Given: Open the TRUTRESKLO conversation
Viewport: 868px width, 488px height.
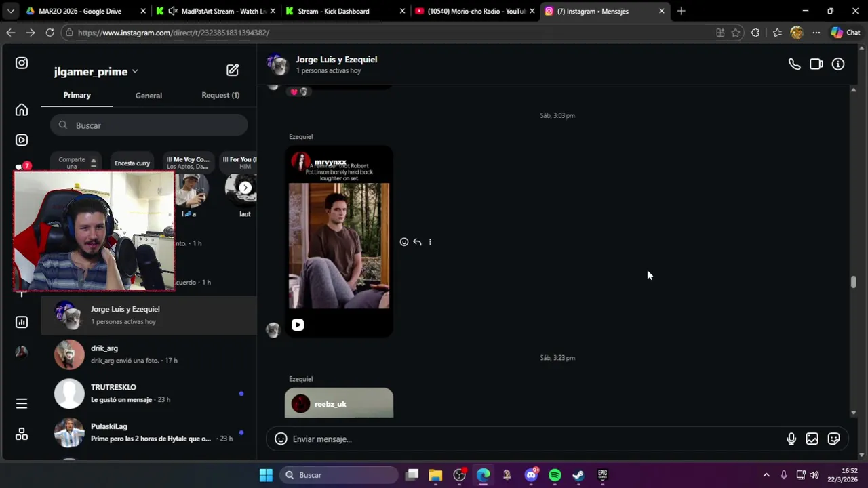Looking at the screenshot, I should click(149, 393).
